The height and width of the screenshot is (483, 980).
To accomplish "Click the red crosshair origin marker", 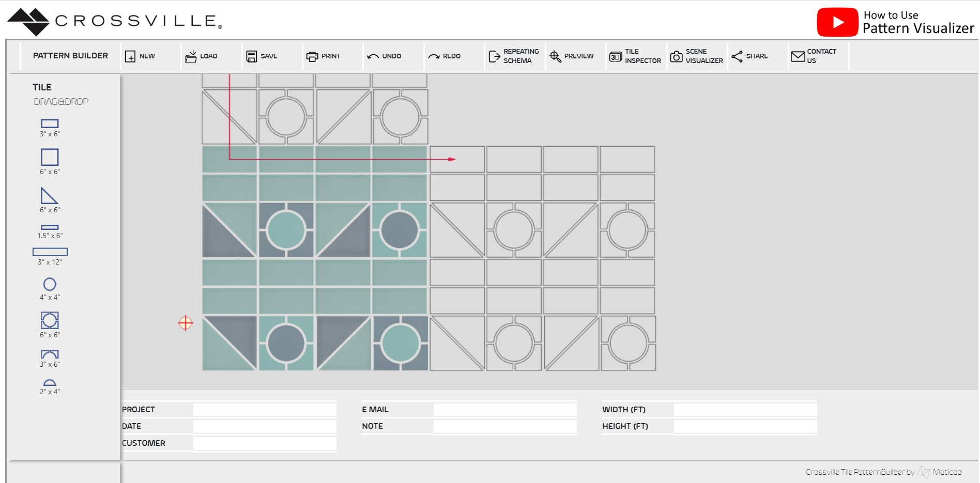I will coord(186,323).
